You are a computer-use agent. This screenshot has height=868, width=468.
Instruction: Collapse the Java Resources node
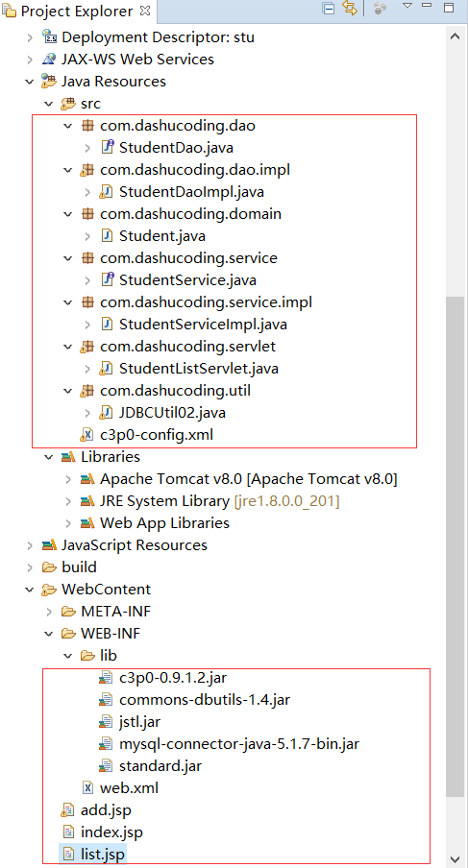[30, 82]
